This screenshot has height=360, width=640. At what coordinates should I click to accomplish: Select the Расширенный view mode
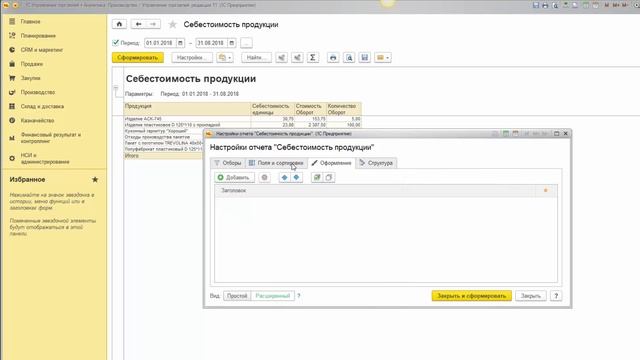tap(273, 296)
